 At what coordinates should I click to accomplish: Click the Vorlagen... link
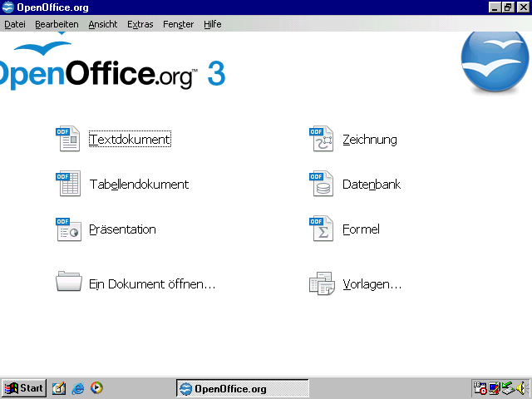point(372,284)
